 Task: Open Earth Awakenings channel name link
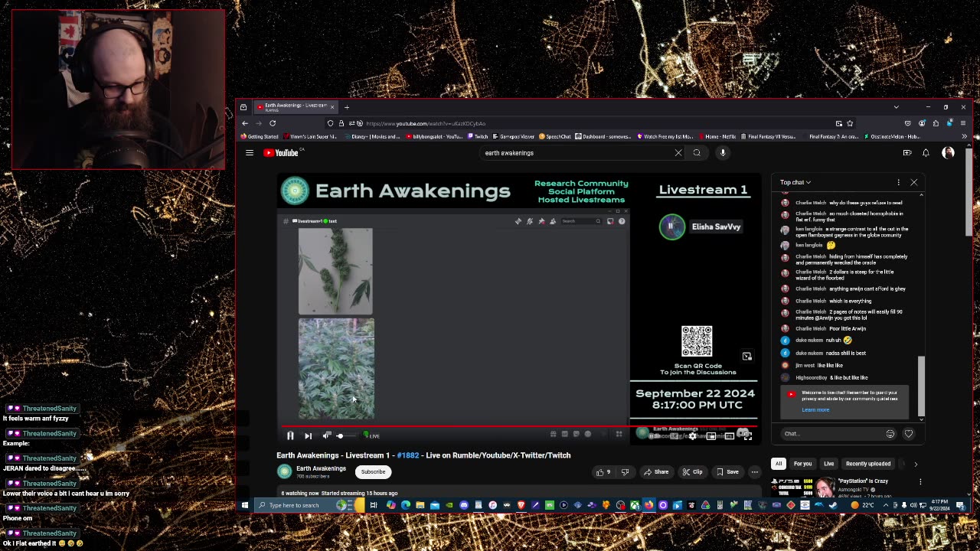pyautogui.click(x=321, y=468)
